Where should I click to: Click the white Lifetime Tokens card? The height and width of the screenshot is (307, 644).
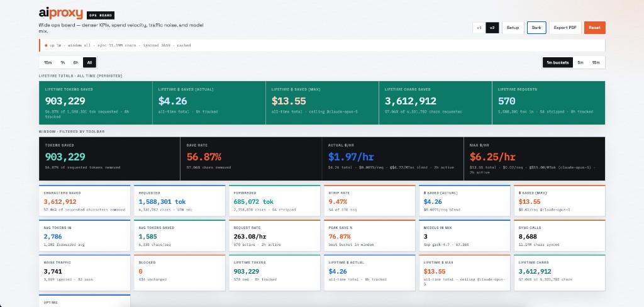(x=274, y=273)
